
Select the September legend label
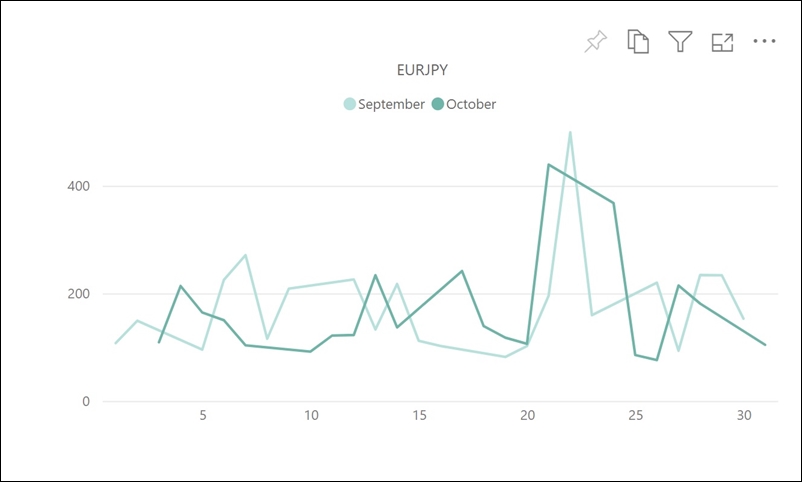tap(391, 104)
